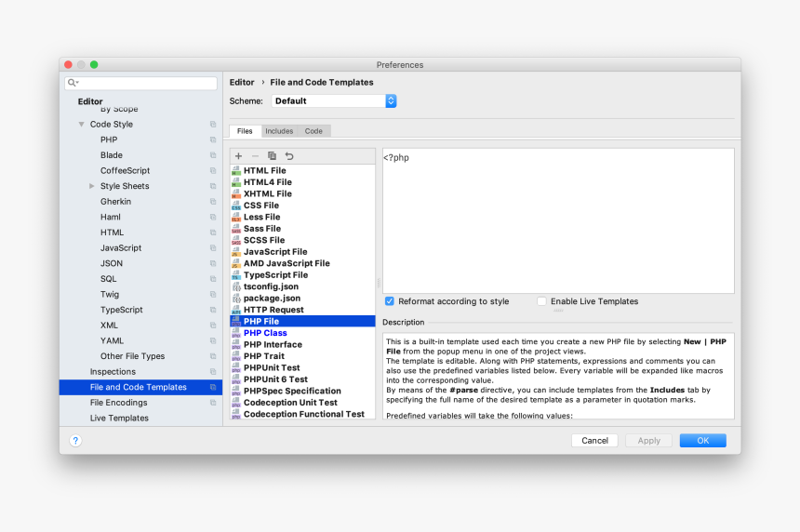Select JSON code style

(x=112, y=264)
